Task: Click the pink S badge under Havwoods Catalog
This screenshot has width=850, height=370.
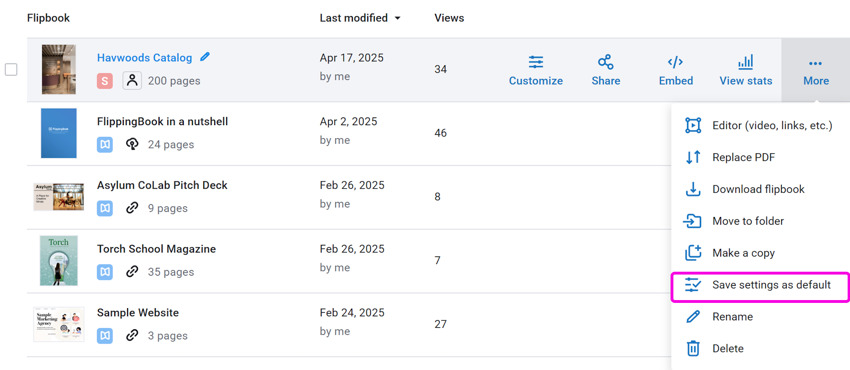Action: 105,81
